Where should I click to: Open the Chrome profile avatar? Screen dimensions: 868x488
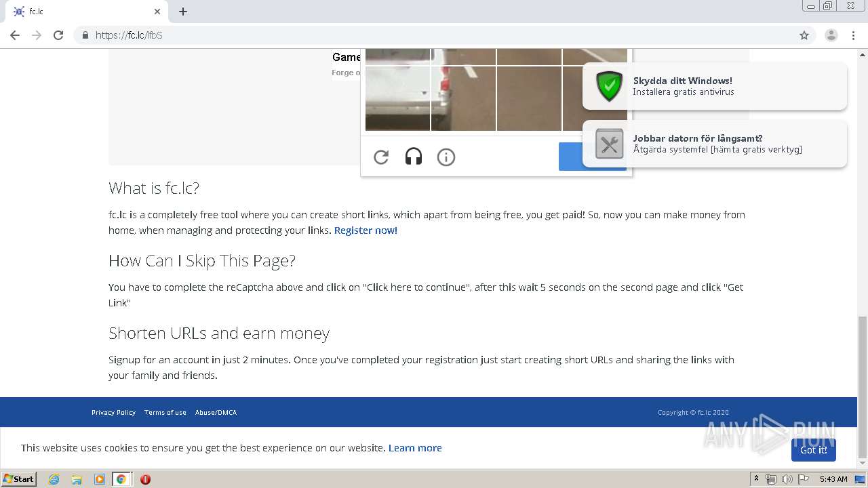click(x=831, y=35)
